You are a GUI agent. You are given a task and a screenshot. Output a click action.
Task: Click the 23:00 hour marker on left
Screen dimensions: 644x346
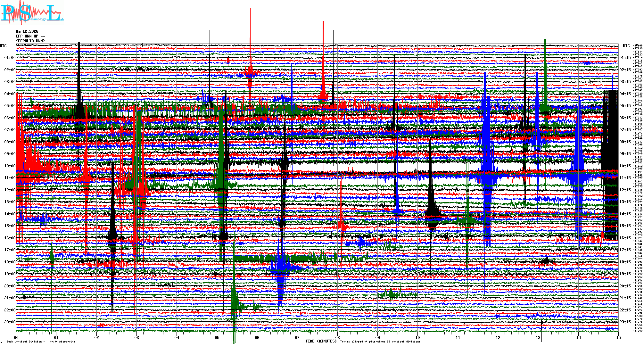(x=10, y=322)
